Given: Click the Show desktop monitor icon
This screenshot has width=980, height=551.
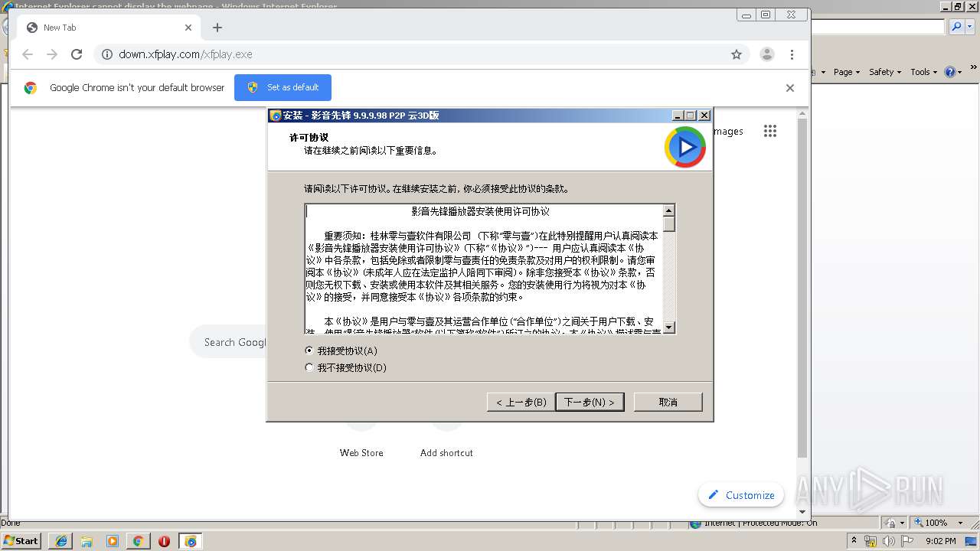Looking at the screenshot, I should click(971, 541).
